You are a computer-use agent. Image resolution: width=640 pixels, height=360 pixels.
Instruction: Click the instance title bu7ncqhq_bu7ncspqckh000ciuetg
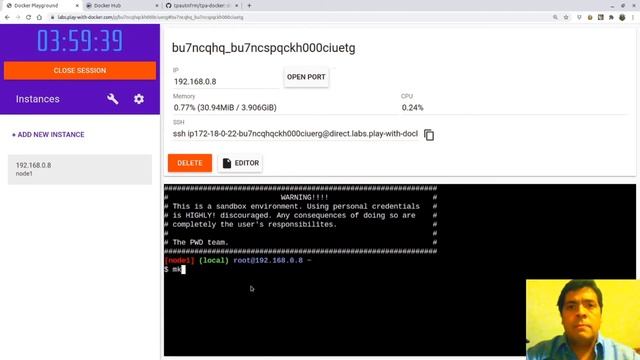pyautogui.click(x=264, y=48)
